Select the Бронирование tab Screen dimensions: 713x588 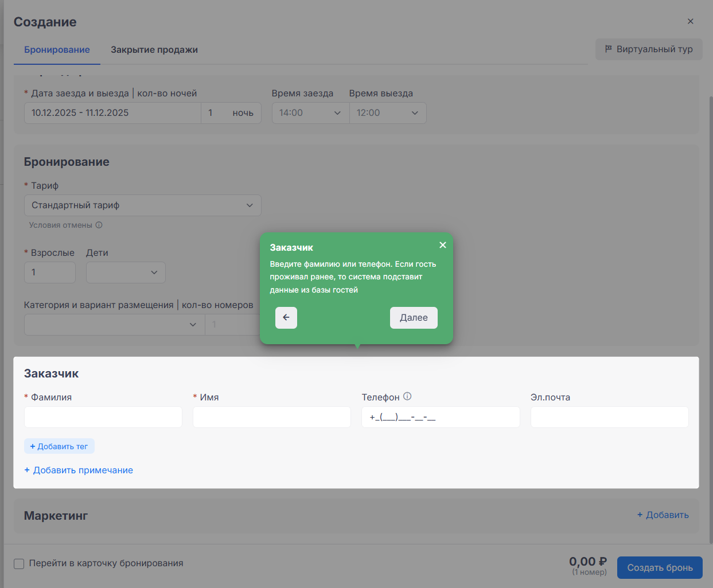57,50
